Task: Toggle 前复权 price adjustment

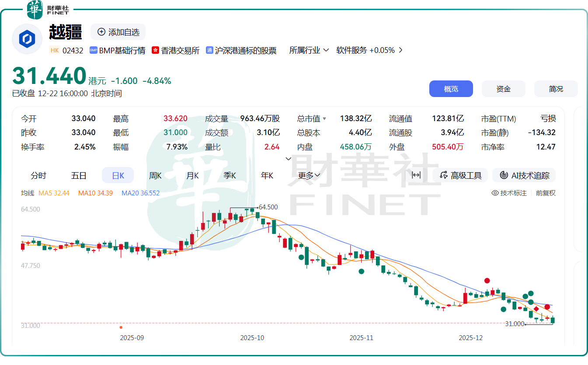Action: [546, 193]
